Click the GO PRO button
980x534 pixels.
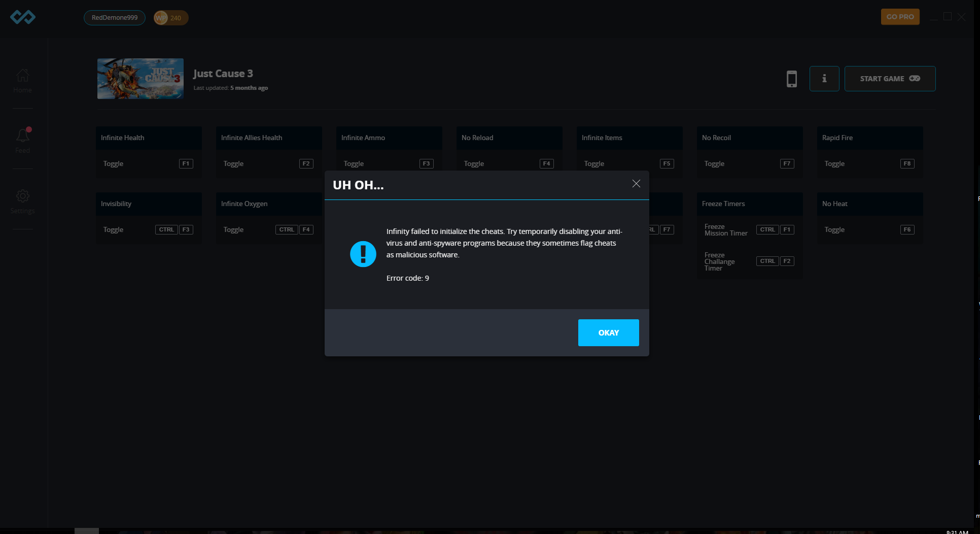tap(900, 17)
